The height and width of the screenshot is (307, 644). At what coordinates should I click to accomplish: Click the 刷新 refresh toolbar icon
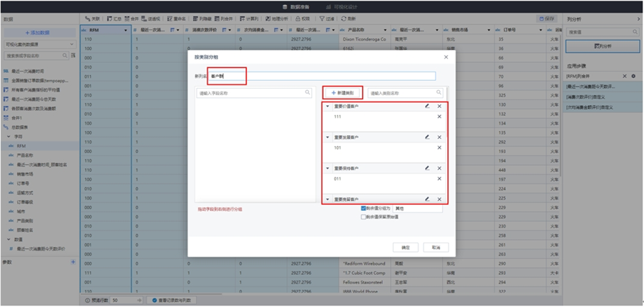[x=351, y=18]
